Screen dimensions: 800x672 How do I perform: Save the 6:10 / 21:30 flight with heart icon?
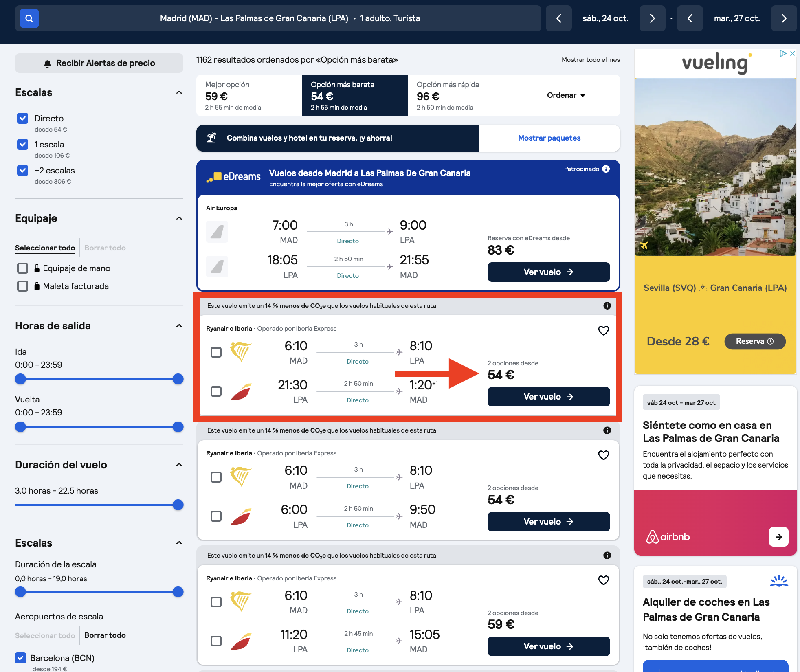pyautogui.click(x=603, y=331)
